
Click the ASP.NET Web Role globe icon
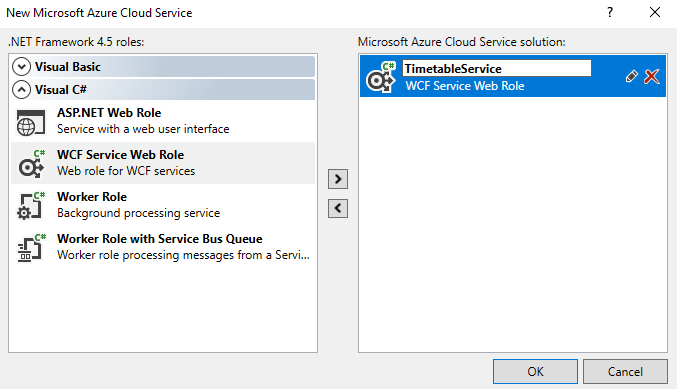pos(31,123)
